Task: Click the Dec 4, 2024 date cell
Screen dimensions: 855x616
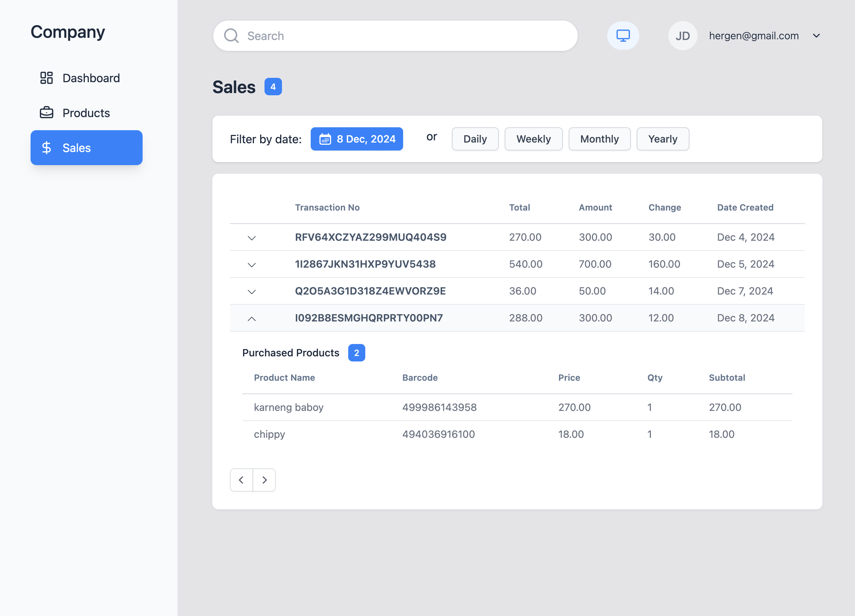Action: [x=746, y=237]
